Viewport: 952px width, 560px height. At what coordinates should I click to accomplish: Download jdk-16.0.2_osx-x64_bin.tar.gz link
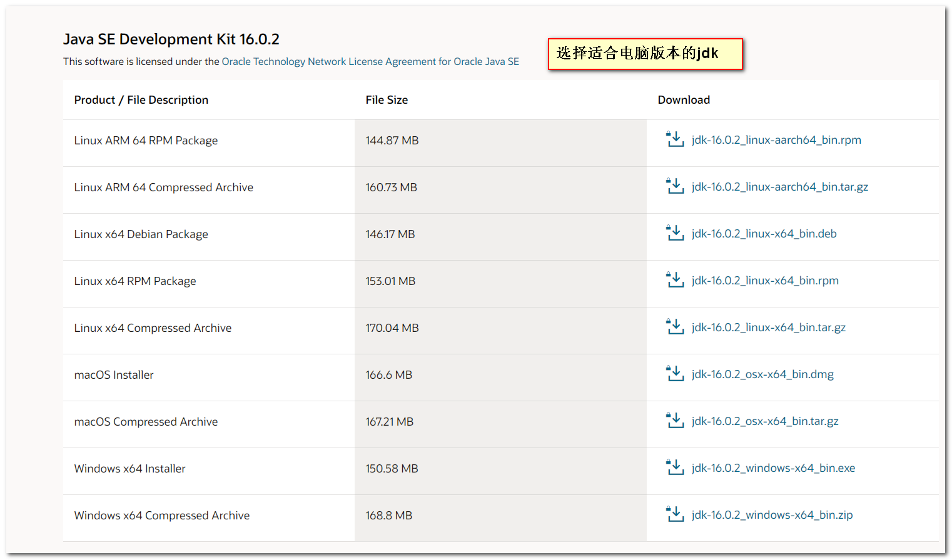click(765, 421)
